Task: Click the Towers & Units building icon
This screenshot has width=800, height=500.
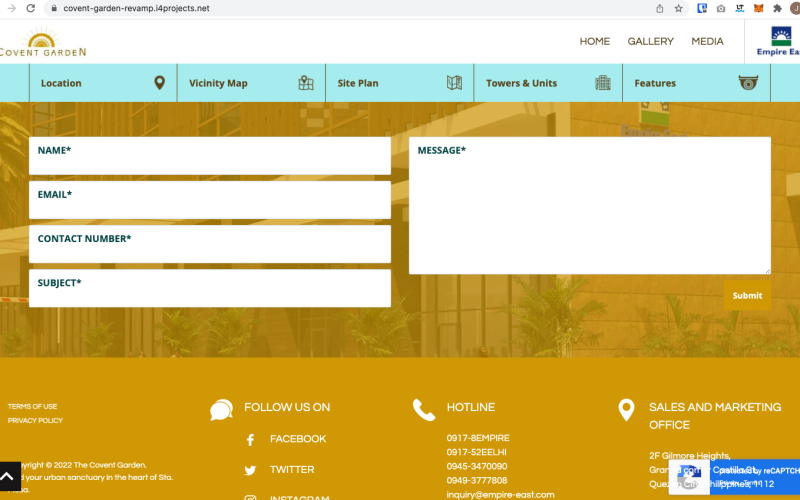Action: [603, 83]
